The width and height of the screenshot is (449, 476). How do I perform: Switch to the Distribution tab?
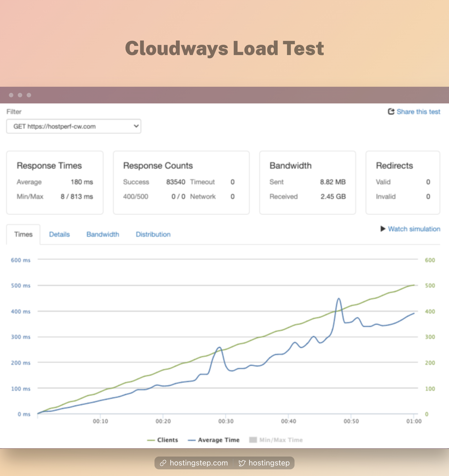(153, 234)
